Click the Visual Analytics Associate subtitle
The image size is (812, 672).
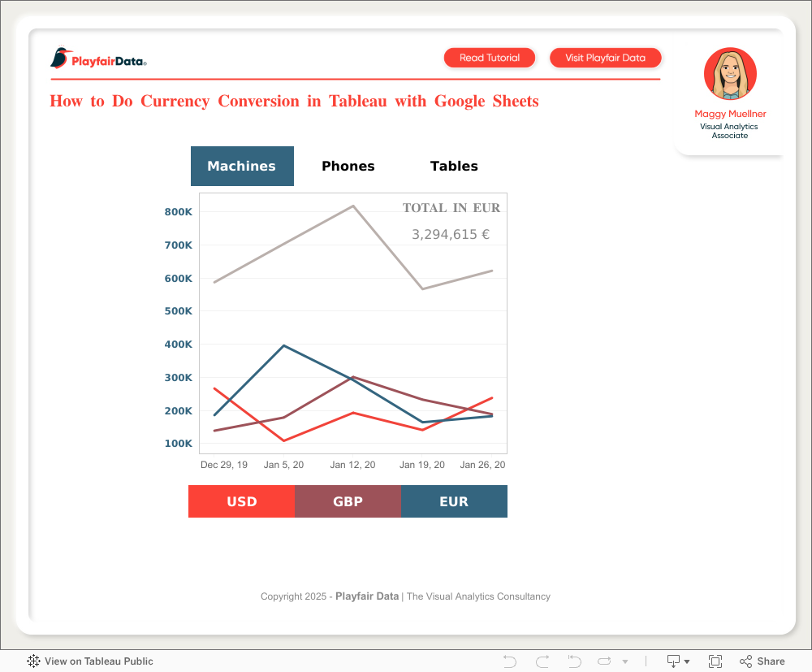(x=729, y=131)
